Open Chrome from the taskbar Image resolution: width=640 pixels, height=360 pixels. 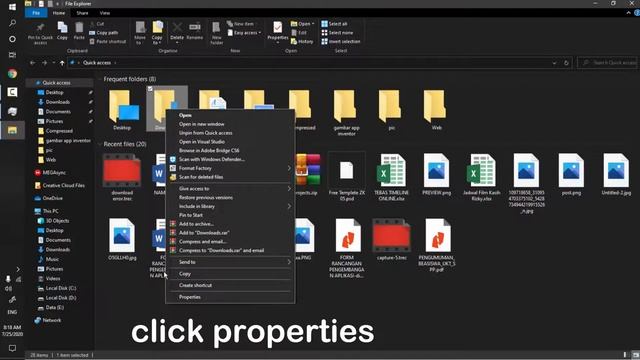tap(12, 73)
